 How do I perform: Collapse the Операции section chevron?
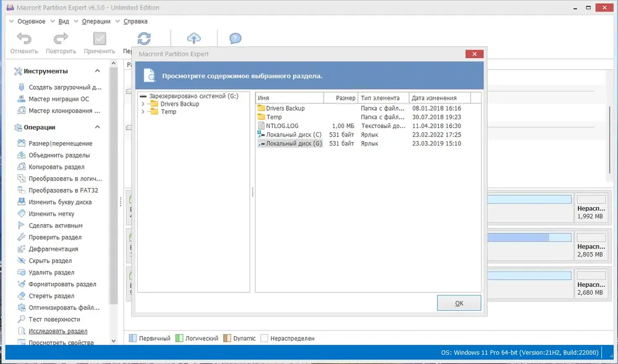coord(98,127)
